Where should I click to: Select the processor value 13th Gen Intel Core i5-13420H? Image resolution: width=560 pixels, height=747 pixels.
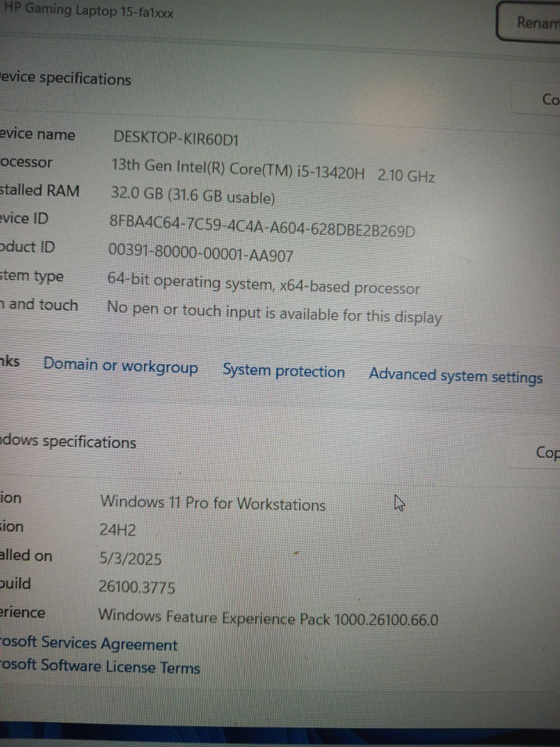273,170
